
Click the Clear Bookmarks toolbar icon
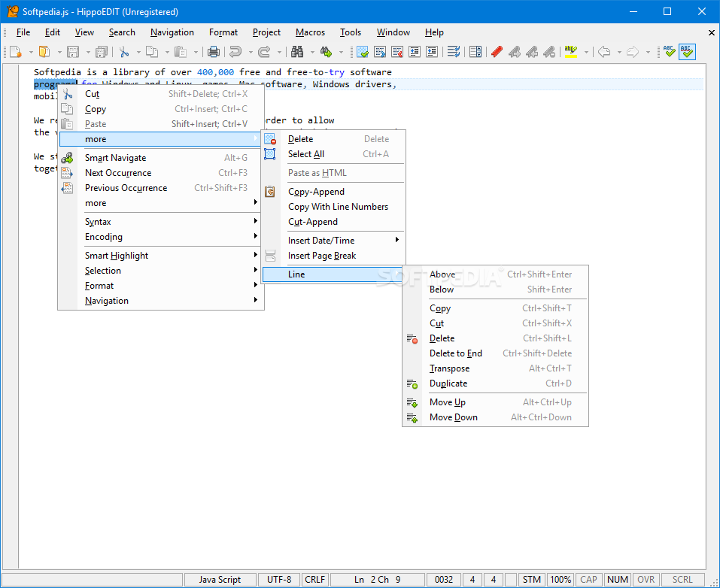(x=549, y=52)
